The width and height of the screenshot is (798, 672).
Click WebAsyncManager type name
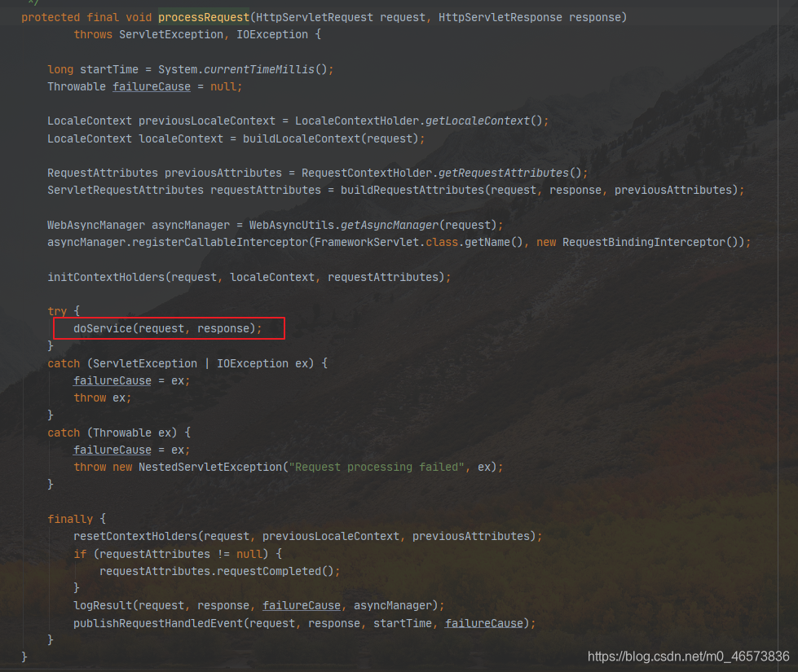point(96,225)
